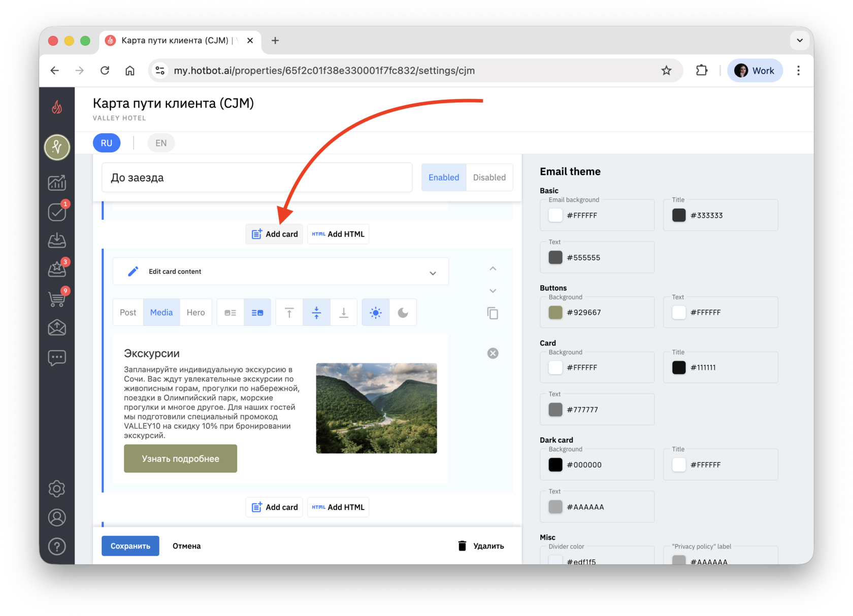Click the Узнать подробнее card button
Screen dimensions: 853x616
tap(181, 459)
